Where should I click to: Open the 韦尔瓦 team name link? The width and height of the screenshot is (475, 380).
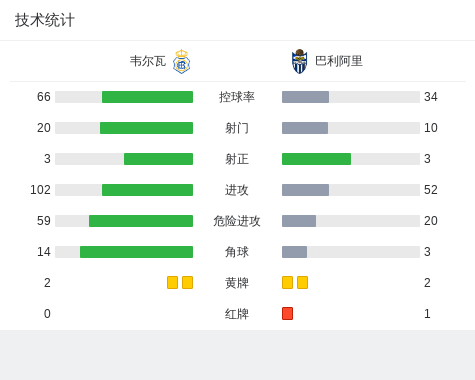point(148,61)
